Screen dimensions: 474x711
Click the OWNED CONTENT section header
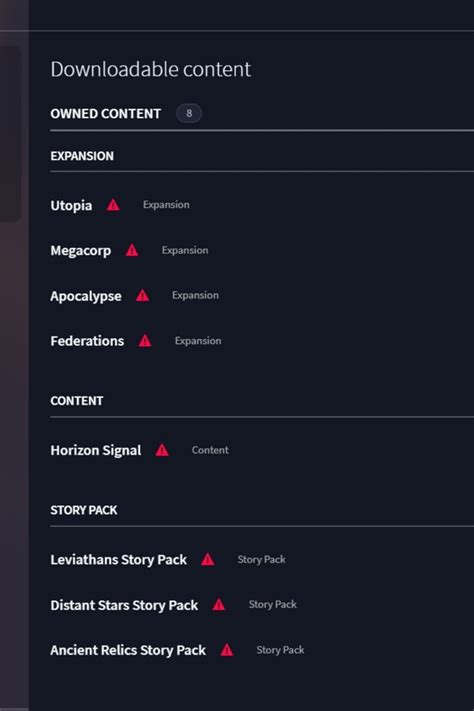pos(106,114)
